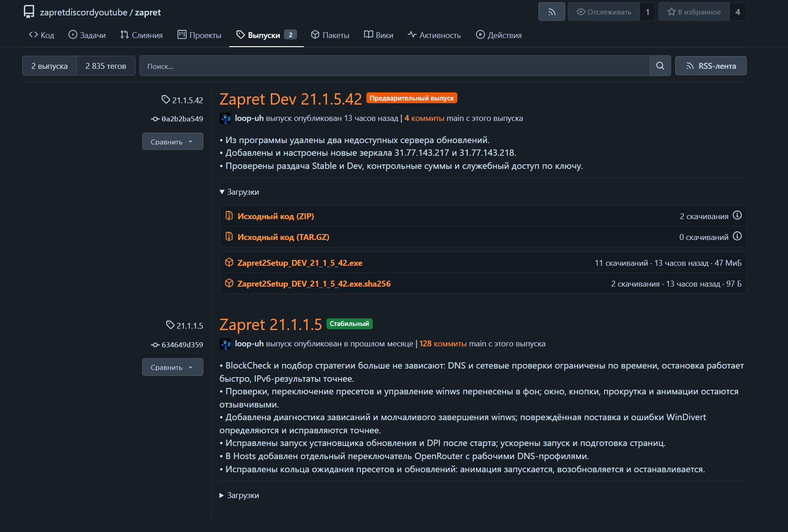Click loop-uh avatar in Zapret Dev 21.1.5.42 release
This screenshot has width=788, height=532.
[225, 119]
